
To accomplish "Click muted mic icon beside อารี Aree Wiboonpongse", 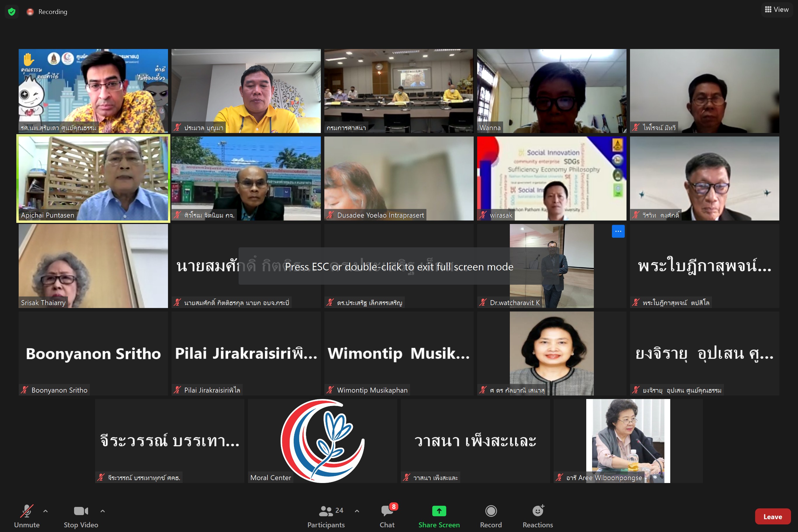I will point(559,478).
